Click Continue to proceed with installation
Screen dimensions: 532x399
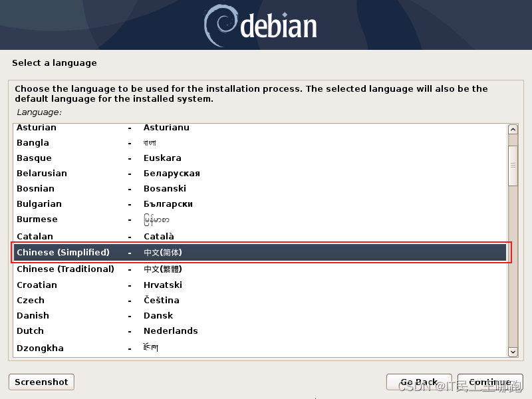(489, 382)
